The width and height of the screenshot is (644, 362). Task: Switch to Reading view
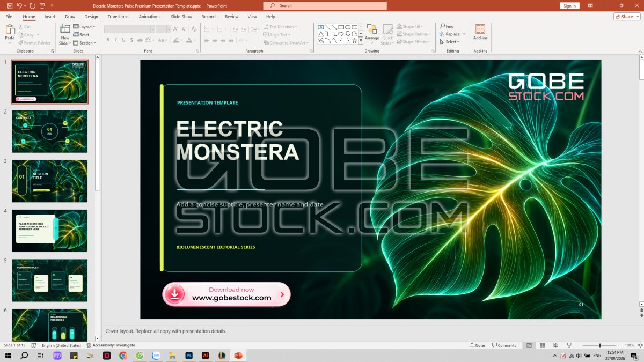click(555, 345)
